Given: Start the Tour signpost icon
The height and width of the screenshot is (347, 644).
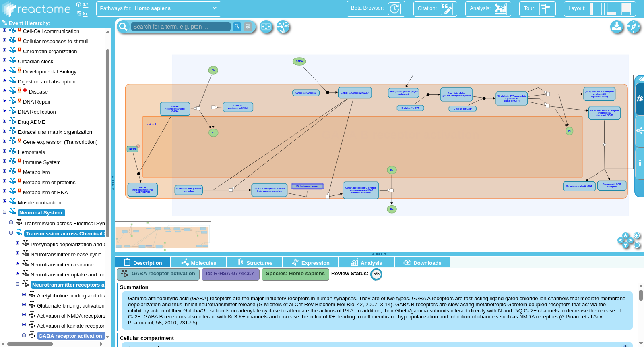Looking at the screenshot, I should [x=545, y=8].
